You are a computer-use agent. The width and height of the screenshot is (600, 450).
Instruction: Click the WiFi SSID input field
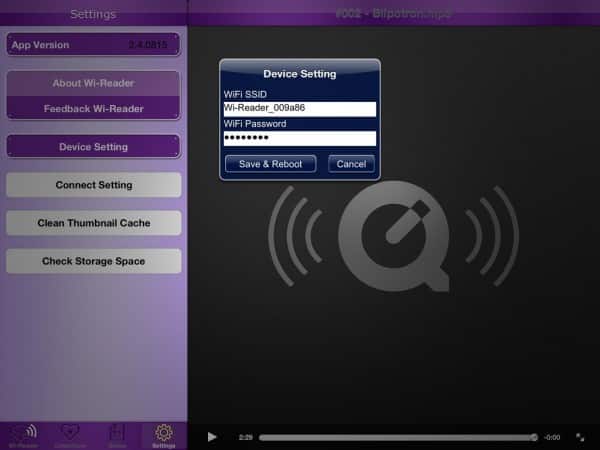pos(300,109)
